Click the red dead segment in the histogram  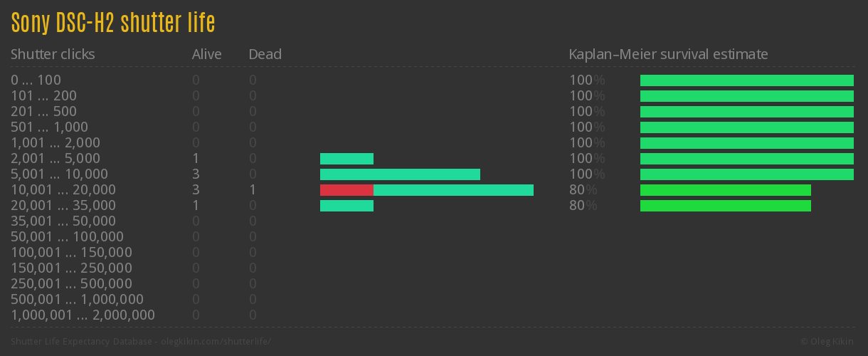click(346, 190)
